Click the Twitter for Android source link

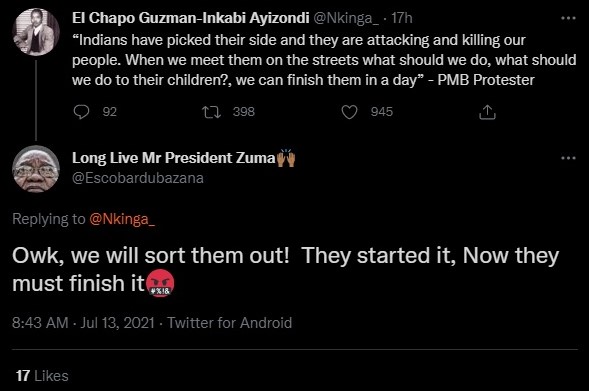pos(229,323)
